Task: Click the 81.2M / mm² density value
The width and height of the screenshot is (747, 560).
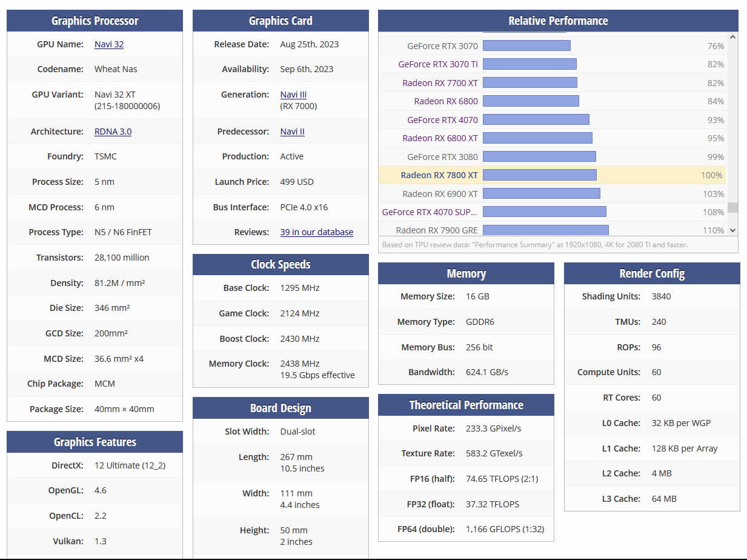Action: pyautogui.click(x=119, y=283)
